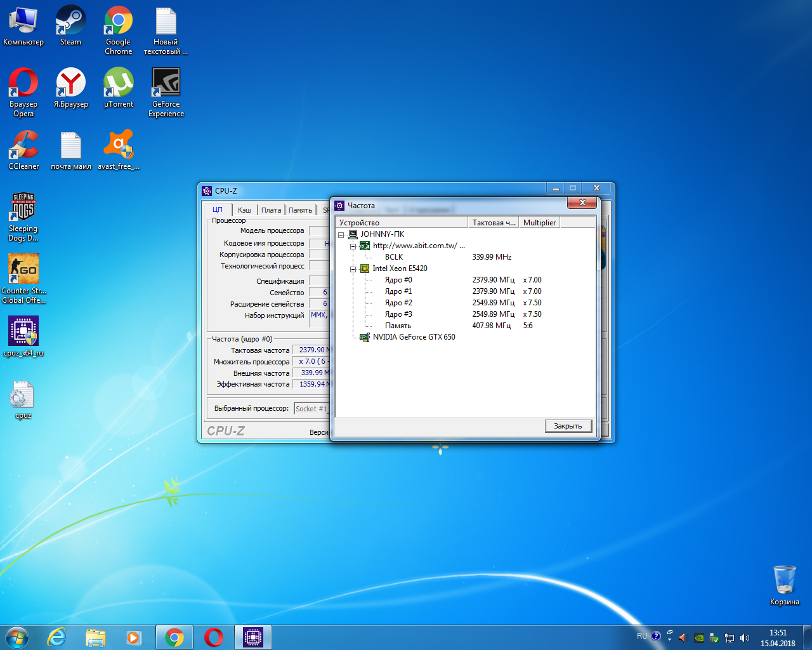
Task: Select the почта маил file icon
Action: (71, 150)
